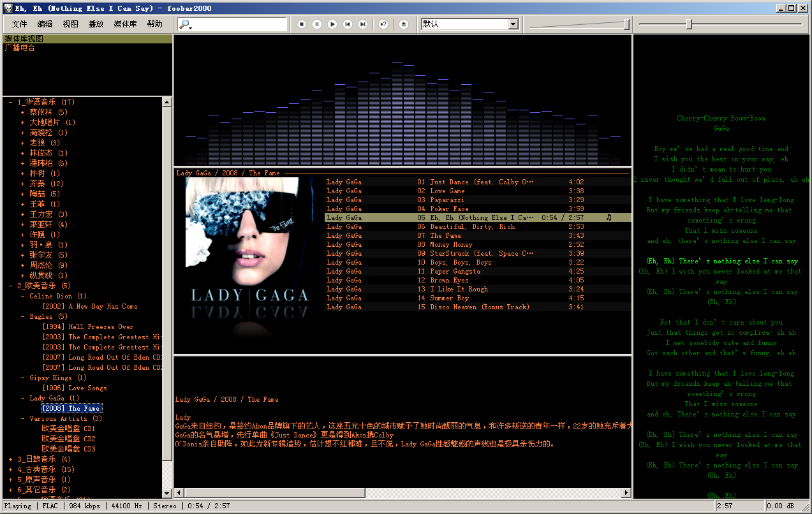Click the tree scrollbar up arrow
This screenshot has height=514, width=812.
pyautogui.click(x=168, y=102)
